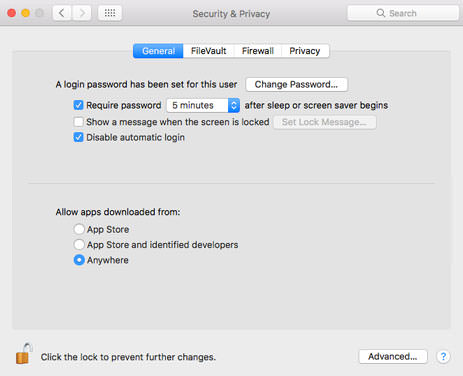
Task: Go forward with the right arrow button
Action: pyautogui.click(x=82, y=13)
